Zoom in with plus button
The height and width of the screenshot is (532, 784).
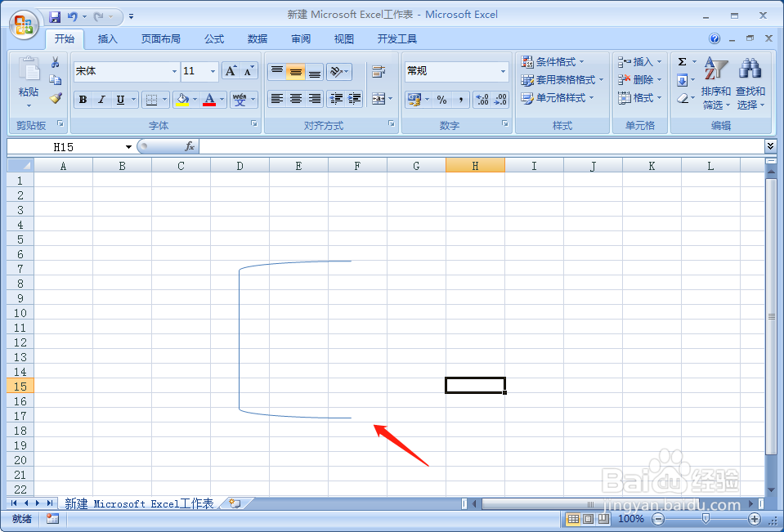(755, 519)
